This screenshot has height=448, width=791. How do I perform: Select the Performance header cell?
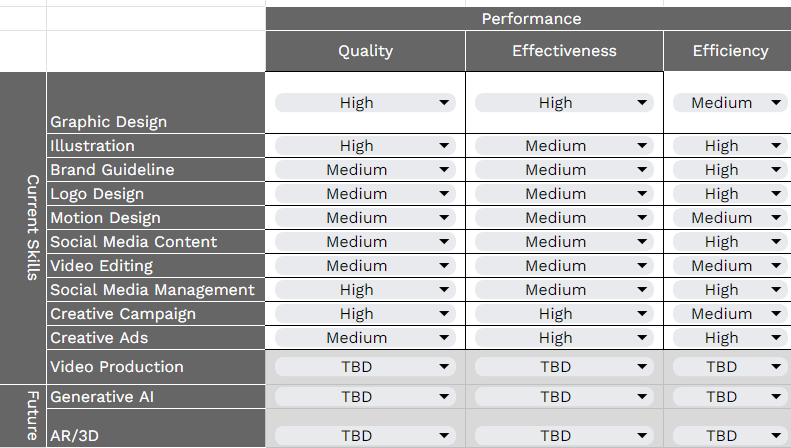point(531,19)
